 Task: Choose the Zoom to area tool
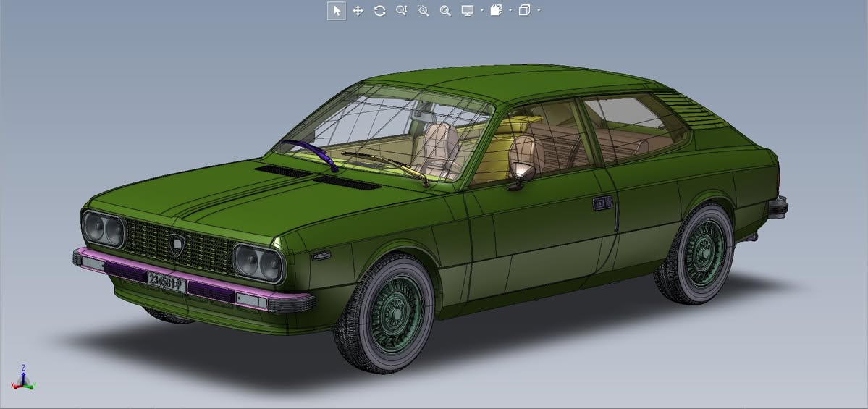[424, 11]
